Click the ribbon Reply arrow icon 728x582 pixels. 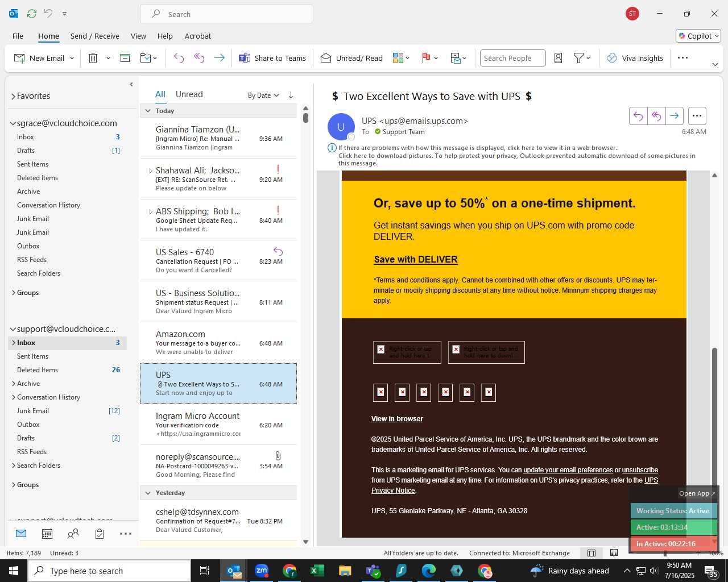click(x=179, y=58)
